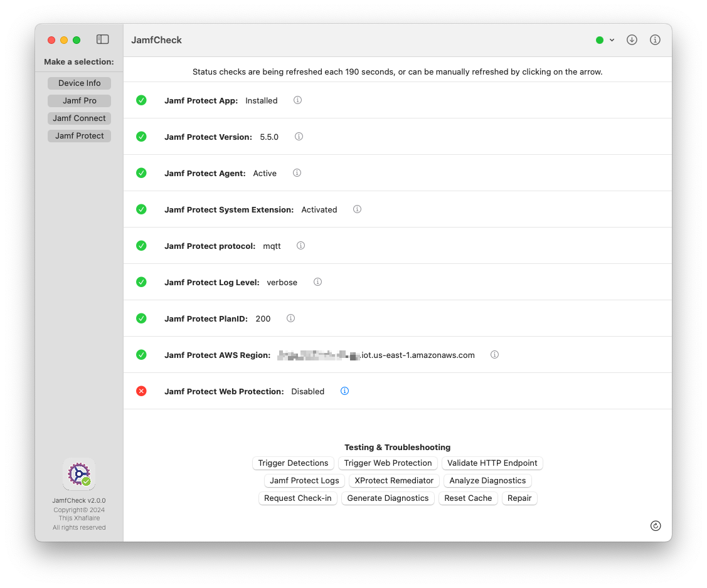Show info for Jamf Protect Log Level

click(x=317, y=282)
